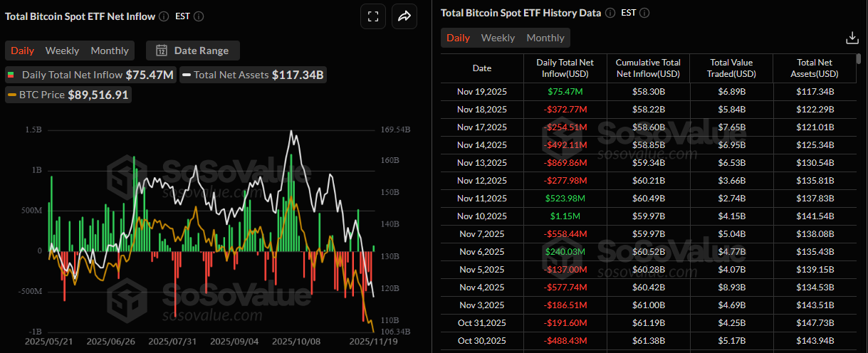Open the chart in fullscreen mode

(x=372, y=16)
